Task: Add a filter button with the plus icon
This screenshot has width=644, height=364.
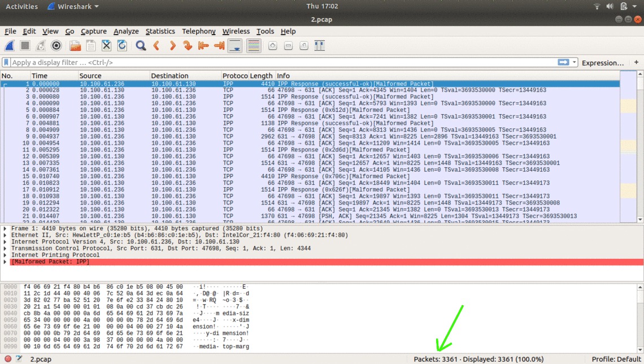Action: [636, 62]
